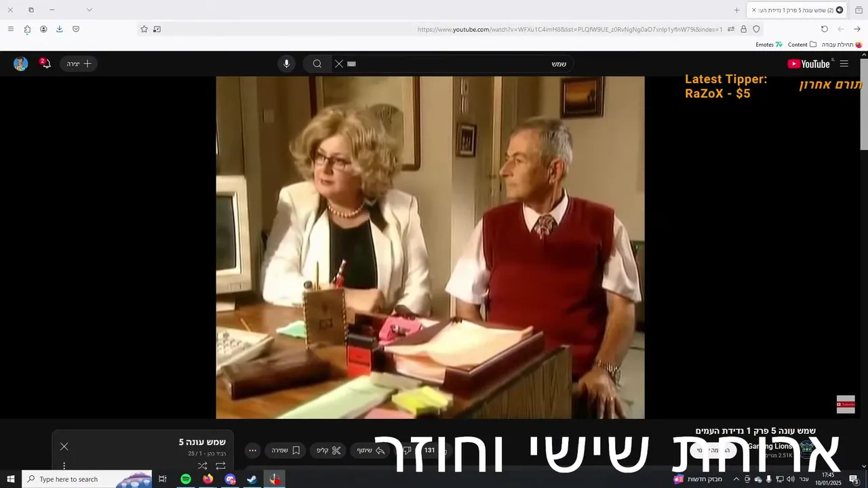
Task: Open the Content bookmarks folder
Action: (x=802, y=45)
